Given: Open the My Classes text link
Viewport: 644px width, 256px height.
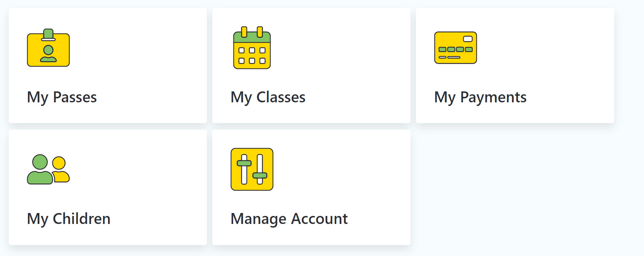Looking at the screenshot, I should click(x=268, y=98).
